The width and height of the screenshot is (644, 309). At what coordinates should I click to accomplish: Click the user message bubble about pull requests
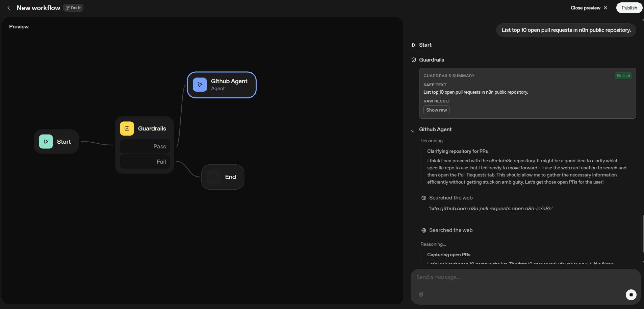point(566,30)
